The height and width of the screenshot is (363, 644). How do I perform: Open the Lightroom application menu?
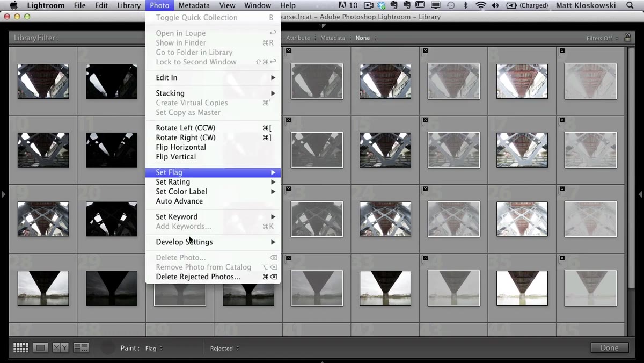45,5
